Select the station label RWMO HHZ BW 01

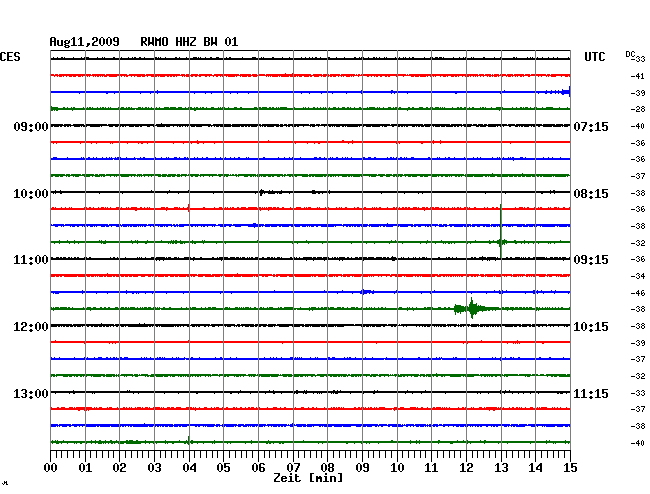[x=189, y=42]
